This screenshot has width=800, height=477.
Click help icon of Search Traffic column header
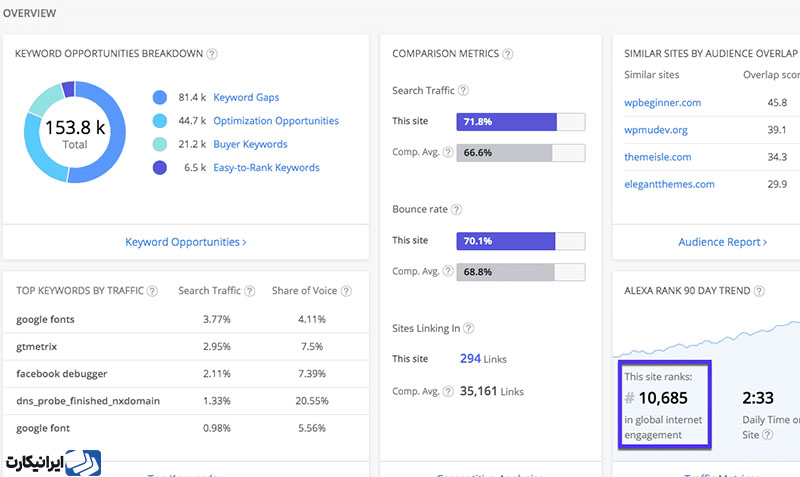tap(249, 291)
